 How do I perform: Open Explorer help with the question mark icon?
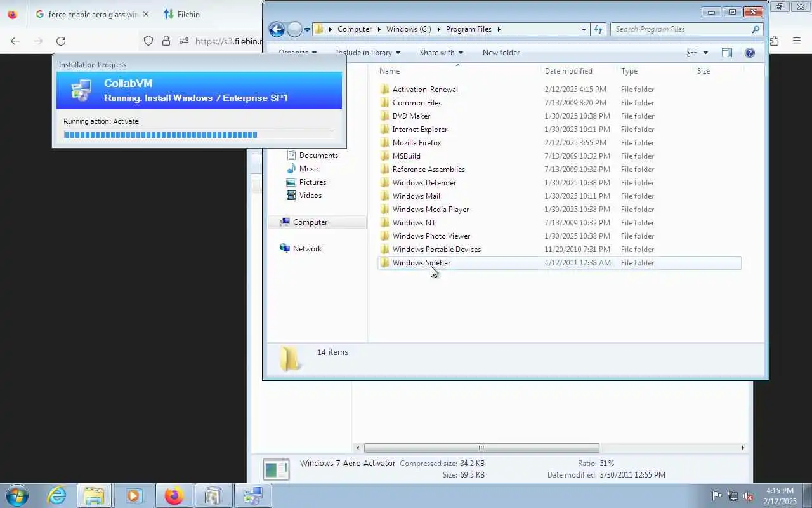pyautogui.click(x=750, y=53)
